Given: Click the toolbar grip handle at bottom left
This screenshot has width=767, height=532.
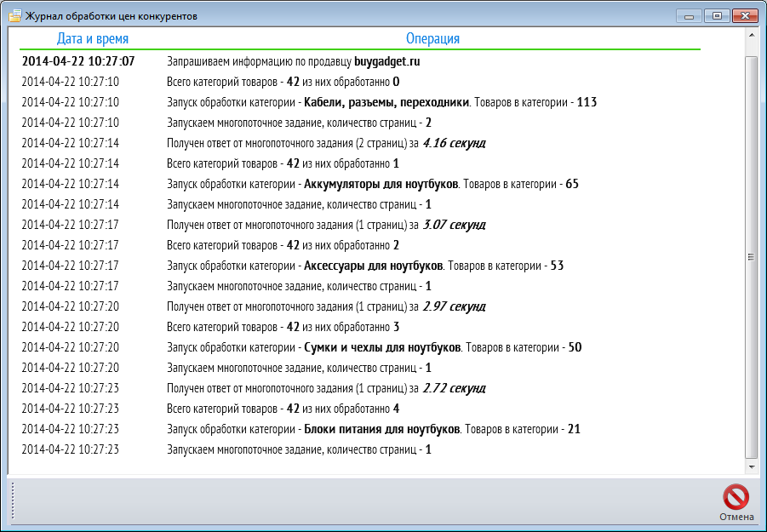Looking at the screenshot, I should 13,501.
